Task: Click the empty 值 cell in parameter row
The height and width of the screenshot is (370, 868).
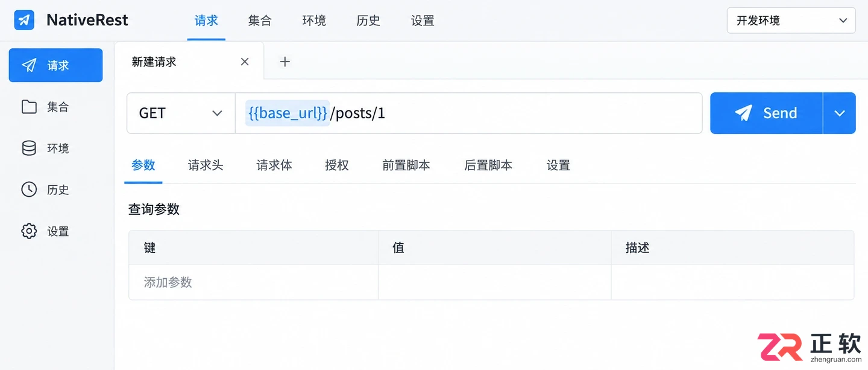Action: [x=495, y=282]
